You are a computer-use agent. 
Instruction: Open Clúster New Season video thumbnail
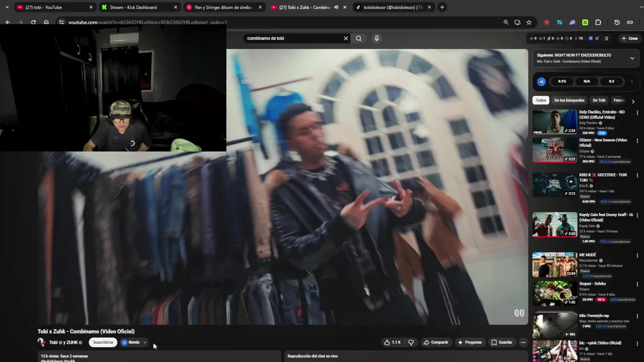555,150
